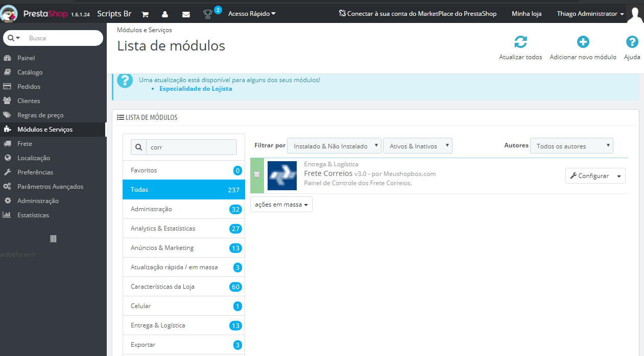
Task: Open the Instalado & Não Instalado filter
Action: [334, 146]
